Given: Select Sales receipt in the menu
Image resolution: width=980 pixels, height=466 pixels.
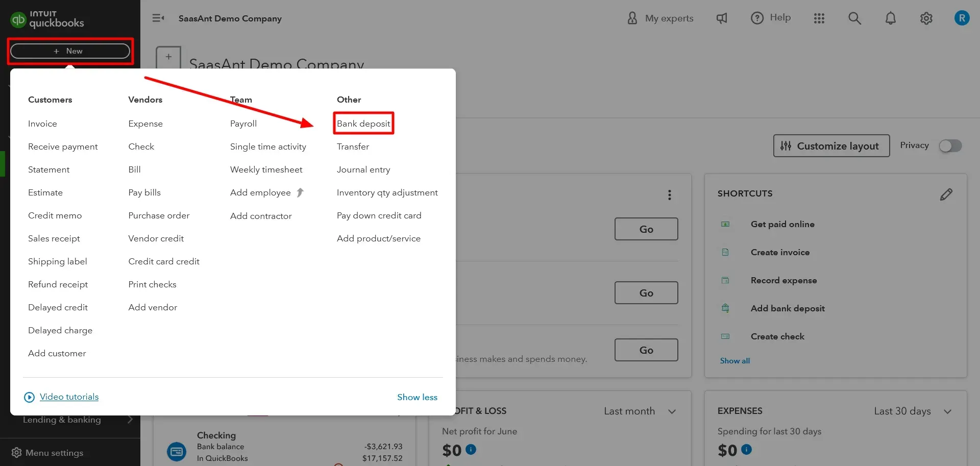Looking at the screenshot, I should point(54,238).
